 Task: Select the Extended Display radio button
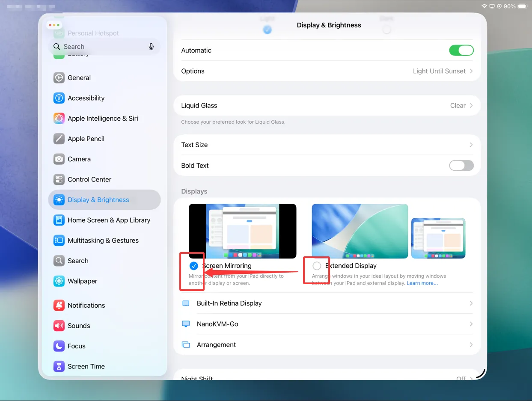click(x=317, y=266)
